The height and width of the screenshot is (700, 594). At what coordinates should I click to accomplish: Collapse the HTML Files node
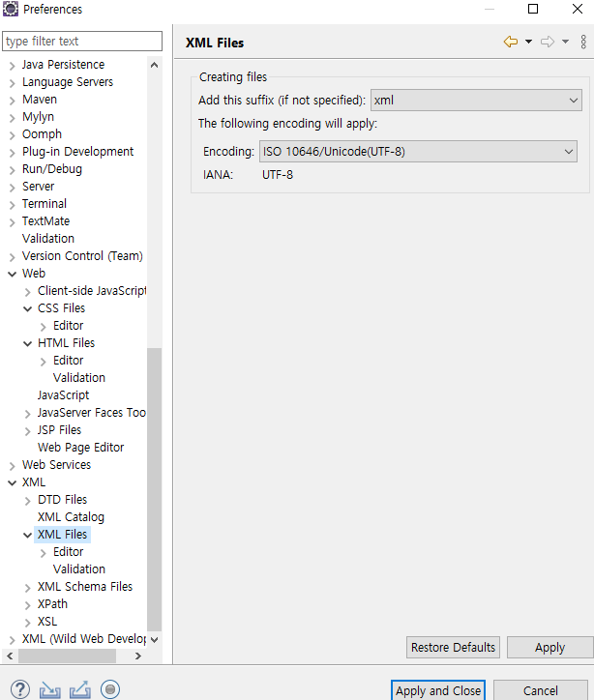coord(28,344)
